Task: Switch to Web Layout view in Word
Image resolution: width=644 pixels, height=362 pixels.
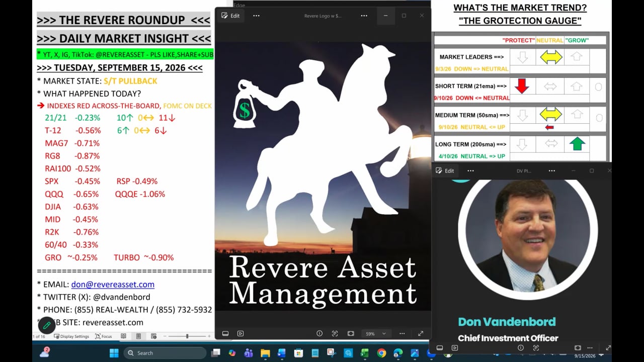Action: point(154,336)
